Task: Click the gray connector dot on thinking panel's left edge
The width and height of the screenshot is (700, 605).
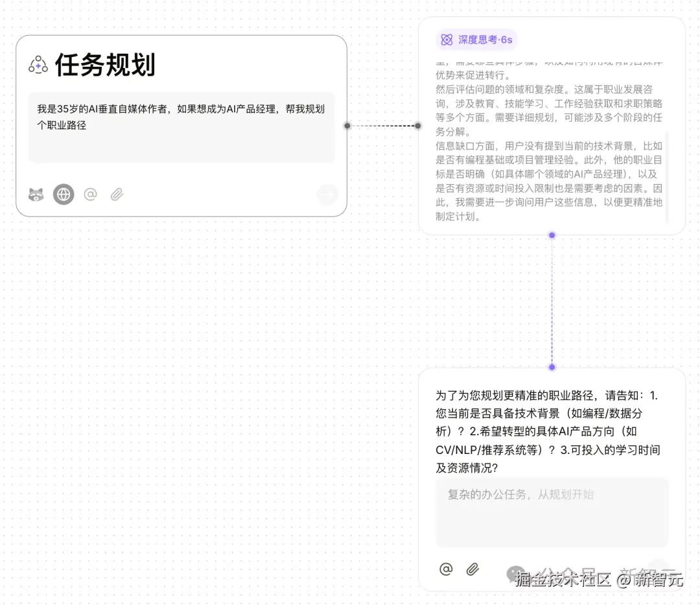Action: click(x=418, y=126)
